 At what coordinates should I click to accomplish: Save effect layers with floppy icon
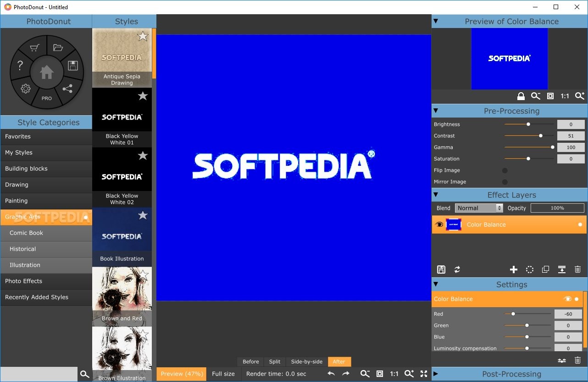point(441,270)
